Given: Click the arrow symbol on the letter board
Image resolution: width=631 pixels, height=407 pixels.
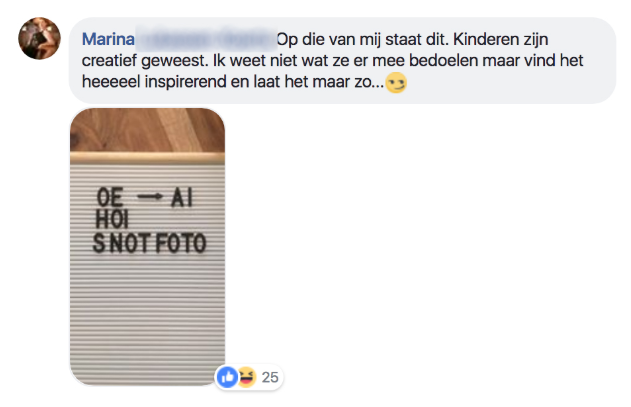Looking at the screenshot, I should click(150, 196).
